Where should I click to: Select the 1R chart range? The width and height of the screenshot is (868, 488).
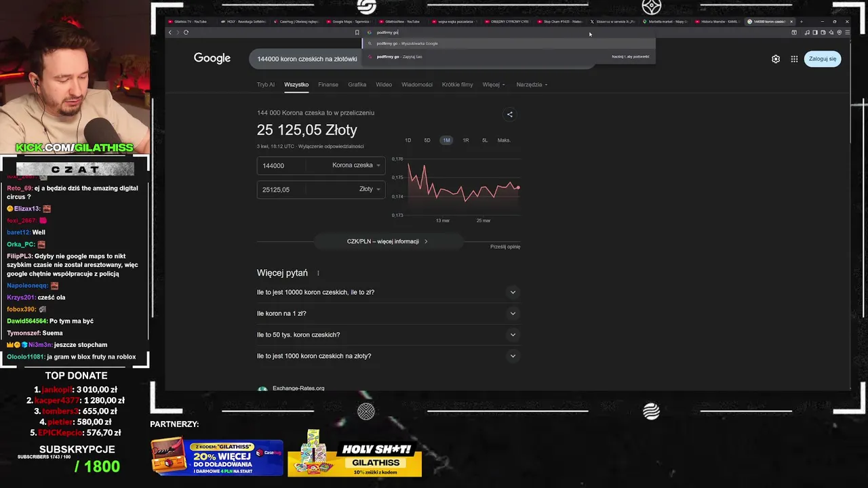pos(466,140)
